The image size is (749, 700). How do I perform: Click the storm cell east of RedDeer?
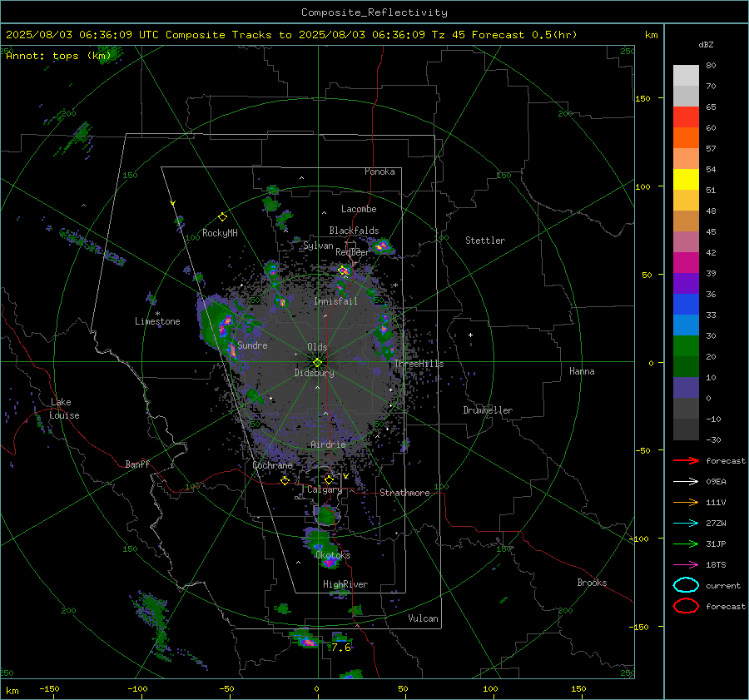382,246
